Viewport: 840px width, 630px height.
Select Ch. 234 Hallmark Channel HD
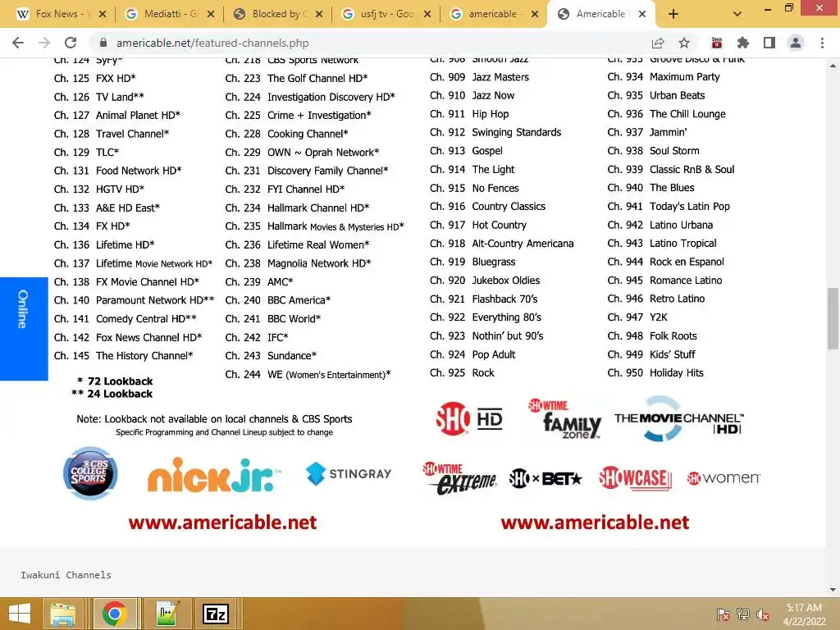[297, 208]
